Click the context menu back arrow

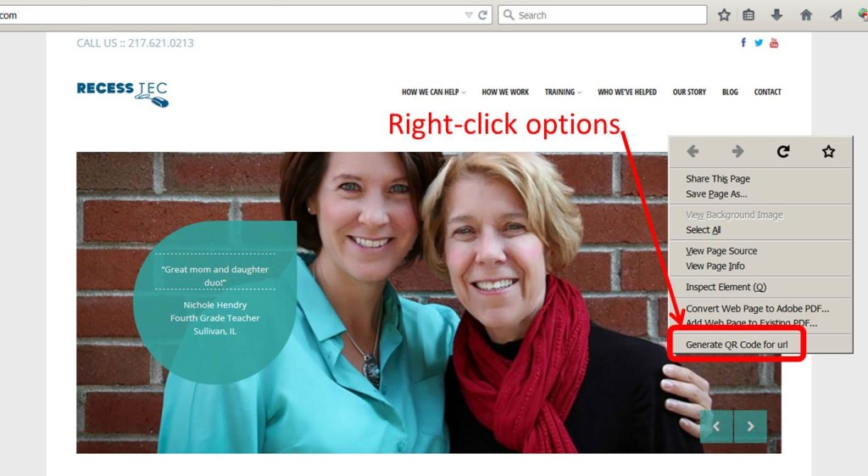(x=693, y=151)
